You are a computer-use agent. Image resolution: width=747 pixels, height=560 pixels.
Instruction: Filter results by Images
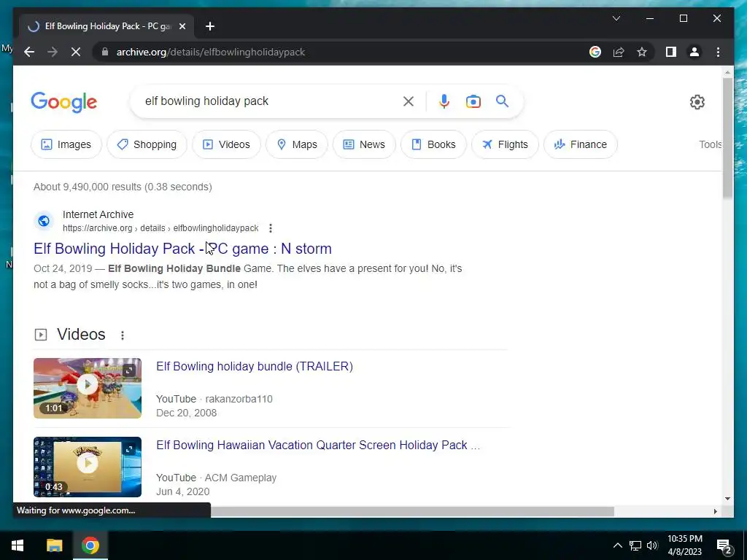(x=66, y=144)
